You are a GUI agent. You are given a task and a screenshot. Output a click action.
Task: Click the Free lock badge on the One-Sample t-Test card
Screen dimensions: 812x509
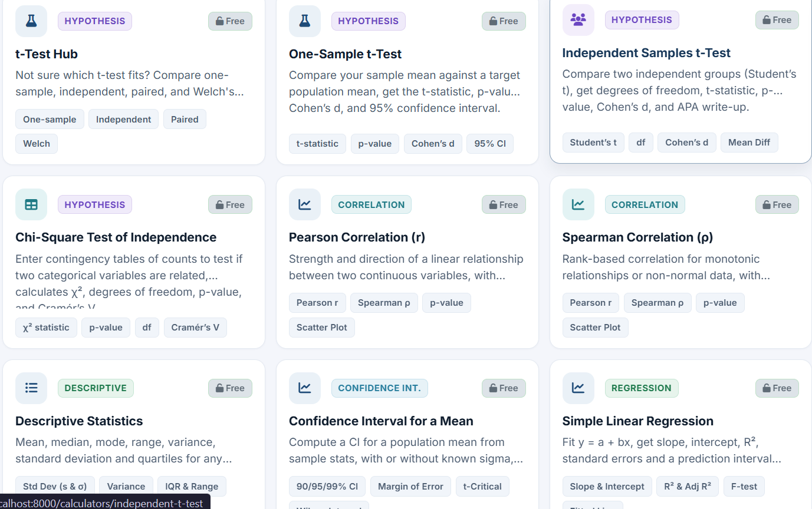click(504, 21)
